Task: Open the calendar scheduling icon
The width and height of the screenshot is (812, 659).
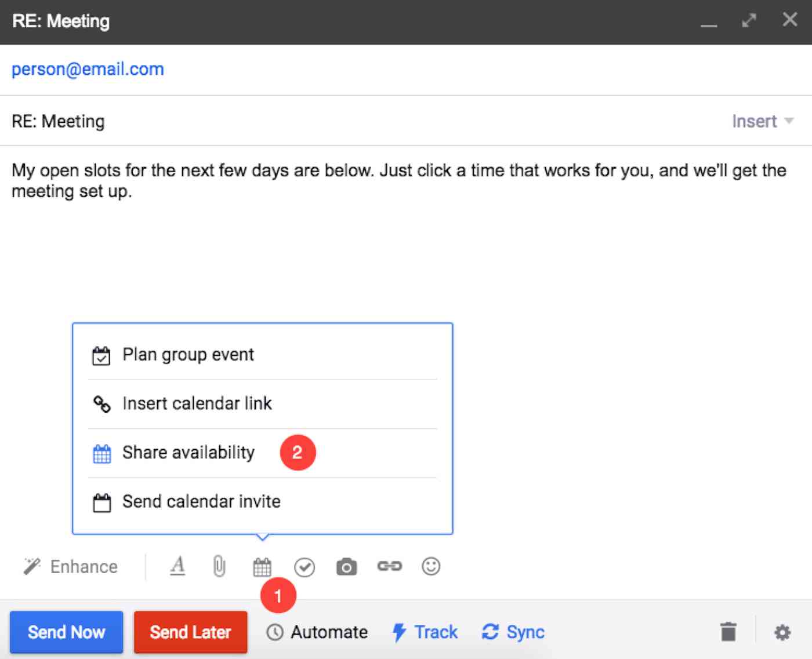Action: click(262, 567)
